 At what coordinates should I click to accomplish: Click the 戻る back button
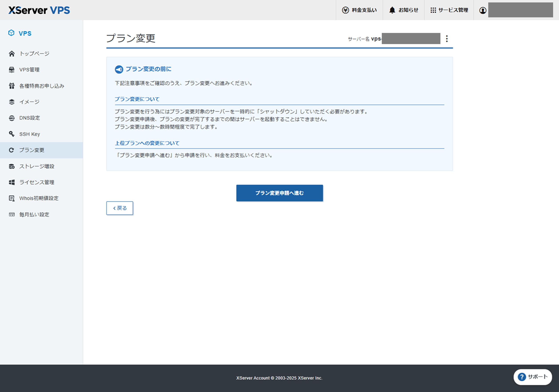[x=120, y=208]
